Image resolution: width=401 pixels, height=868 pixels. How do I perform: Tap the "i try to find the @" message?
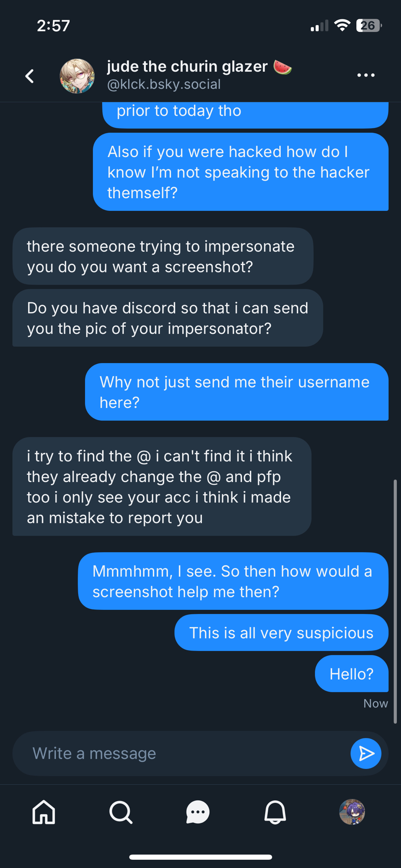[x=161, y=487]
